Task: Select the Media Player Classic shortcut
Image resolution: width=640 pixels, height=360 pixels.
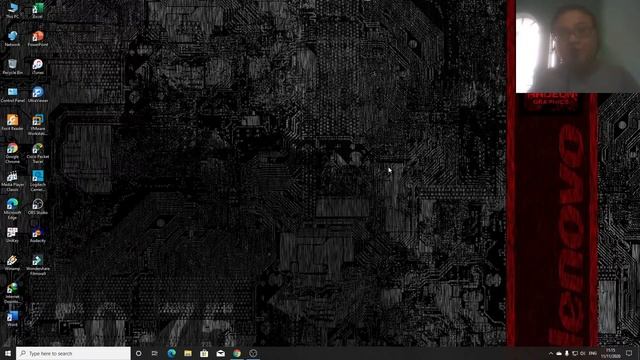Action: click(13, 181)
